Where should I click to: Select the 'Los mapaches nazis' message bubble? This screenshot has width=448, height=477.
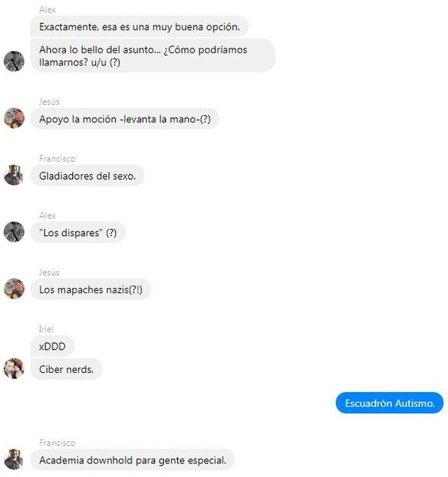click(x=91, y=289)
